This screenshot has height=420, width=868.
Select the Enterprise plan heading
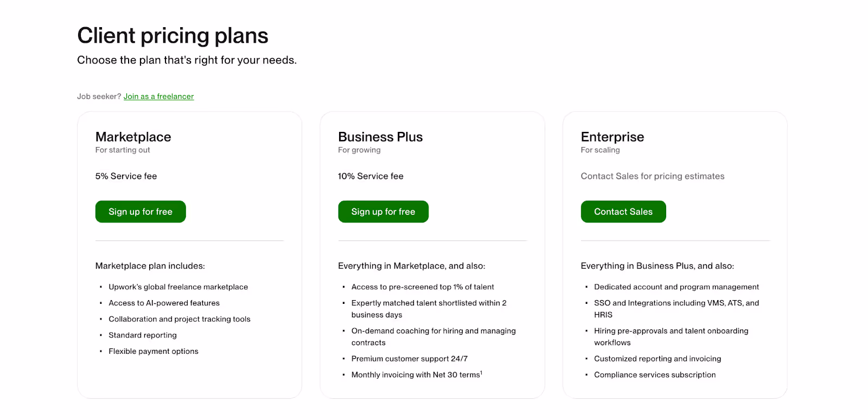(612, 137)
